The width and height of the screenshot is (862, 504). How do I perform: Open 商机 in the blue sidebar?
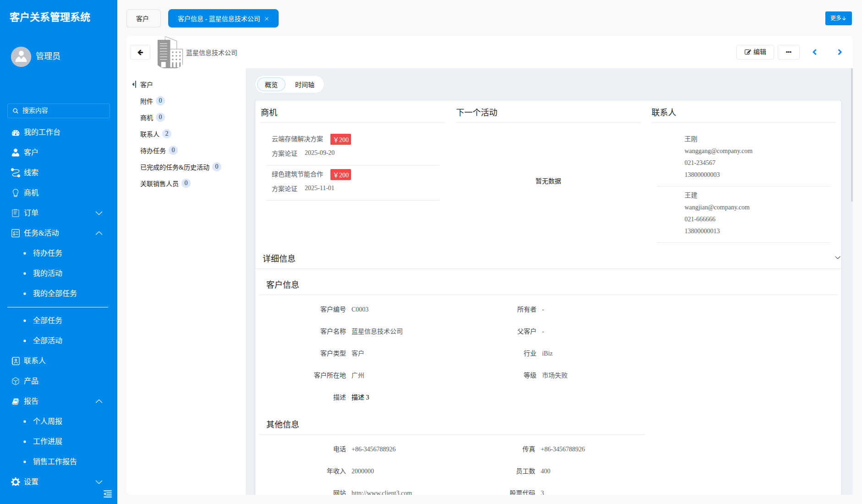point(59,192)
